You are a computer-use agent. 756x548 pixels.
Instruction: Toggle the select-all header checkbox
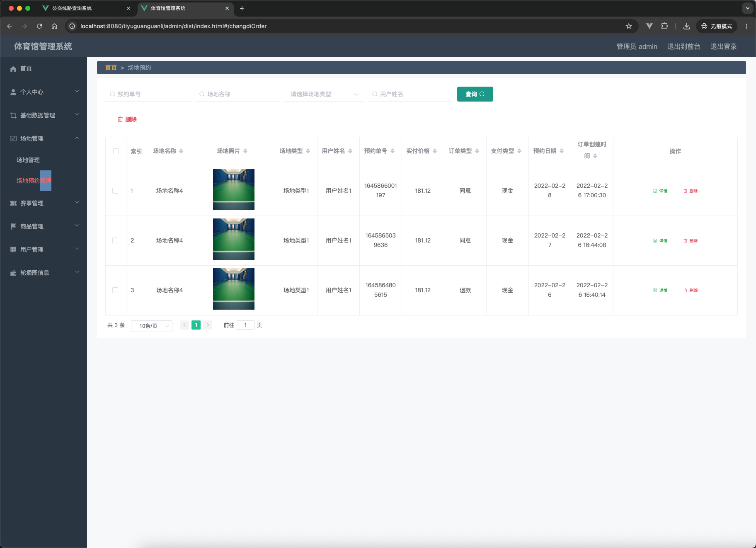point(116,151)
